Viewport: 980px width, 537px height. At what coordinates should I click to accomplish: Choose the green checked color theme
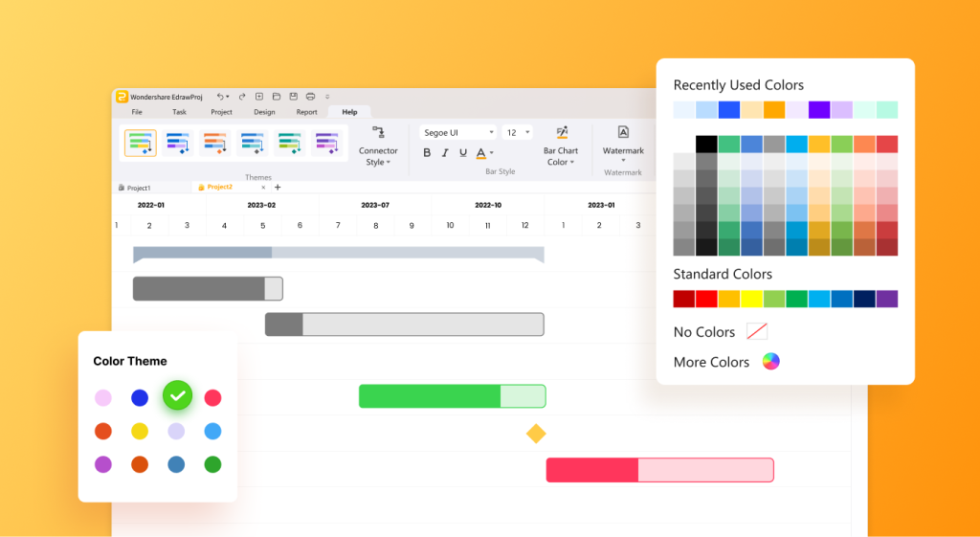click(177, 395)
